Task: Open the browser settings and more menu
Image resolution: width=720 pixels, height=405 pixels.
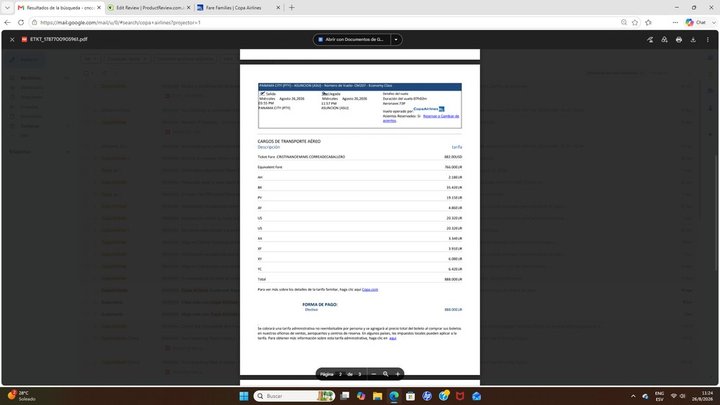Action: [675, 22]
